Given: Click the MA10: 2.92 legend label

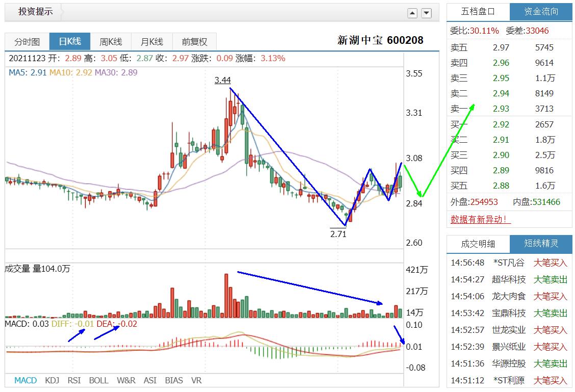Looking at the screenshot, I should 71,72.
